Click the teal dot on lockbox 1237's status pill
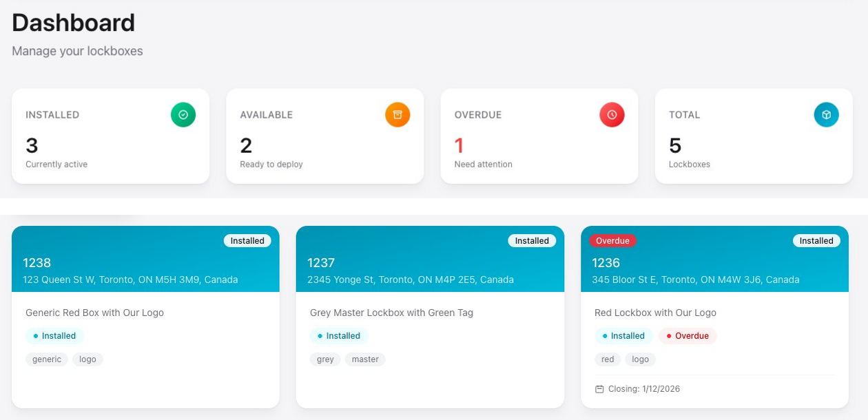 322,336
